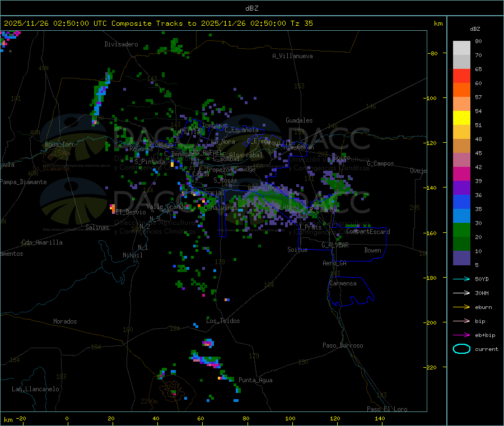Click the yellow eburn arrow icon

[x=461, y=307]
